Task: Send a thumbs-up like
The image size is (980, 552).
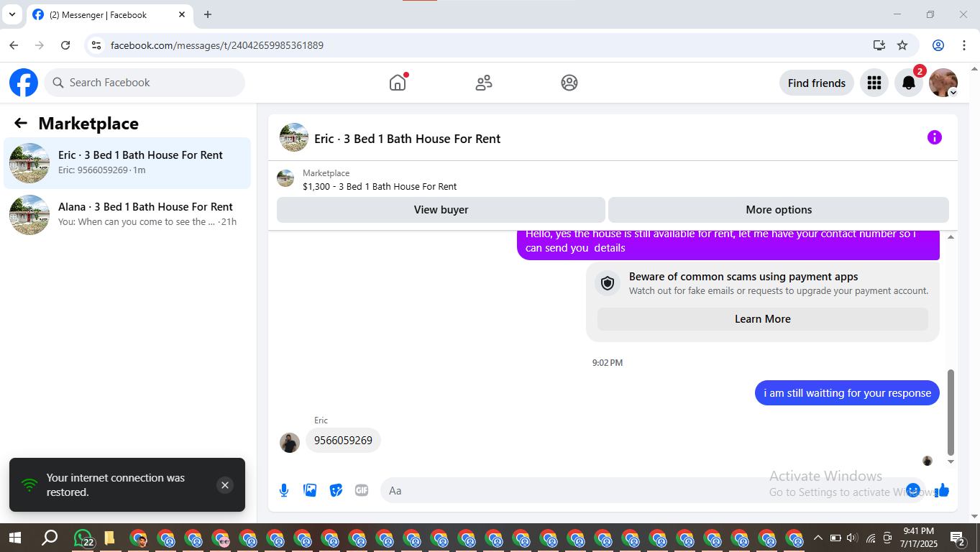Action: (943, 490)
